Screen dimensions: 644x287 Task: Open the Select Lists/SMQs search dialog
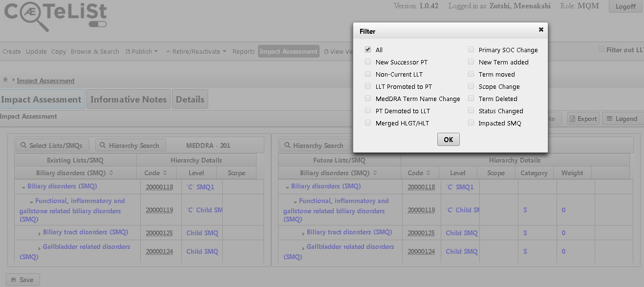(x=52, y=145)
